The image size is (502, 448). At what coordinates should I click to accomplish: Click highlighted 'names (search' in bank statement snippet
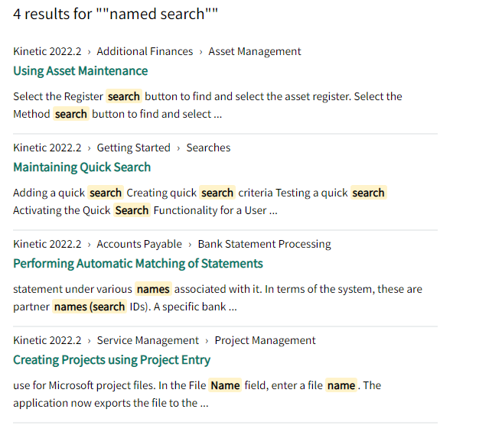click(90, 307)
